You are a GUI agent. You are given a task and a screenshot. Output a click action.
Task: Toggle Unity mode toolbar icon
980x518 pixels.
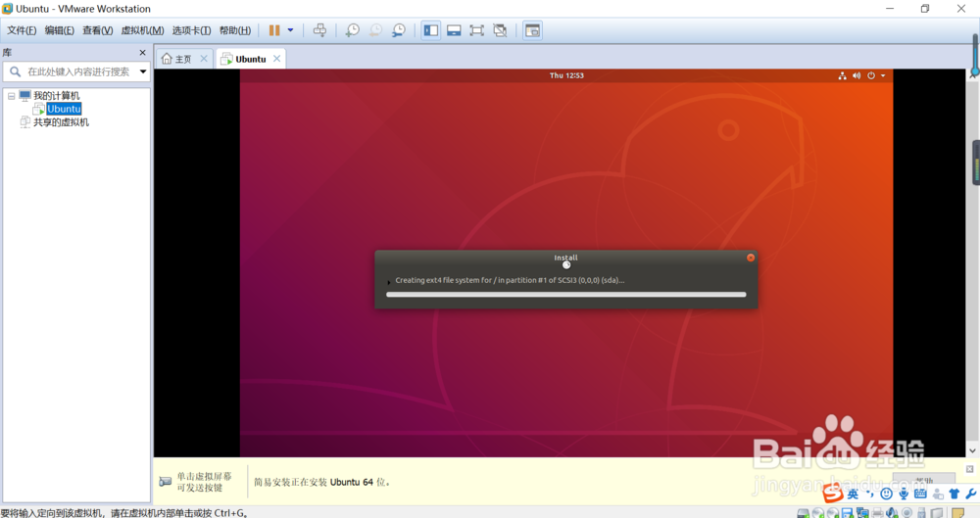500,30
